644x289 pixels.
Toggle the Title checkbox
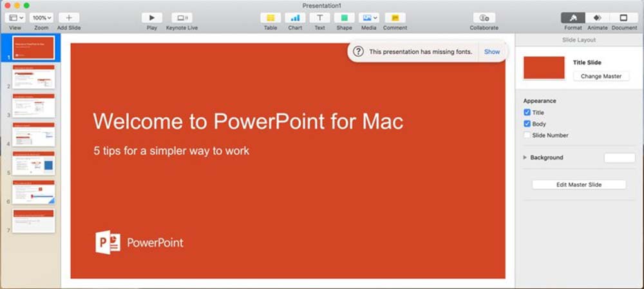point(527,112)
